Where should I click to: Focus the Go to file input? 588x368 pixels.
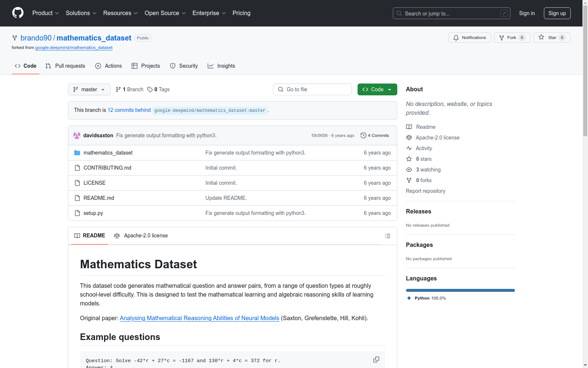point(312,89)
